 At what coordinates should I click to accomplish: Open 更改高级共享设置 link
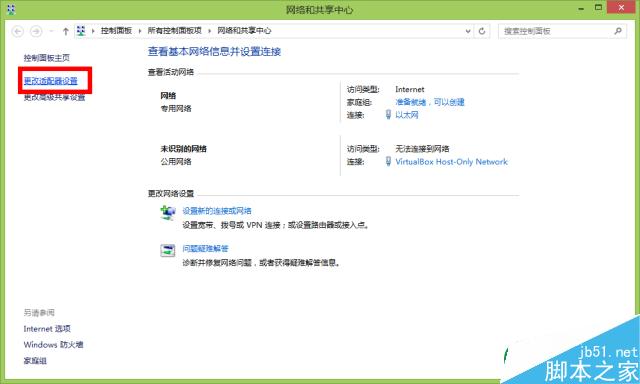(54, 97)
